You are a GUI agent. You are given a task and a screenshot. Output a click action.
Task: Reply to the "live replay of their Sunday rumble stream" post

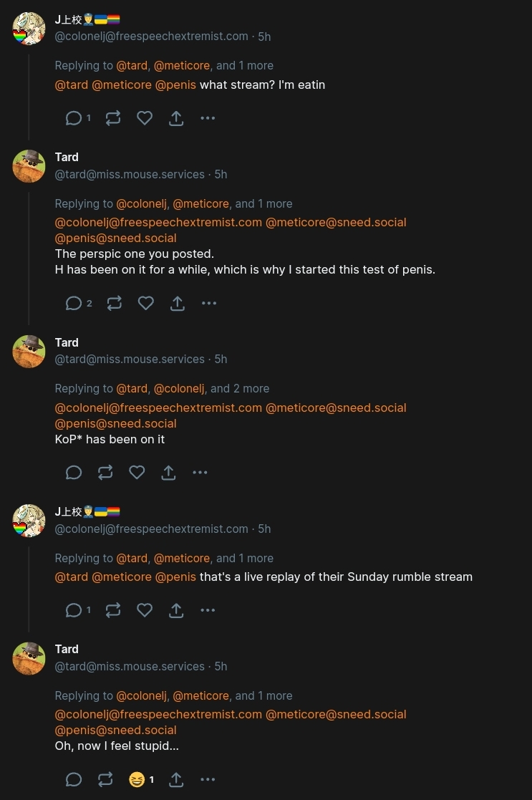(x=74, y=610)
